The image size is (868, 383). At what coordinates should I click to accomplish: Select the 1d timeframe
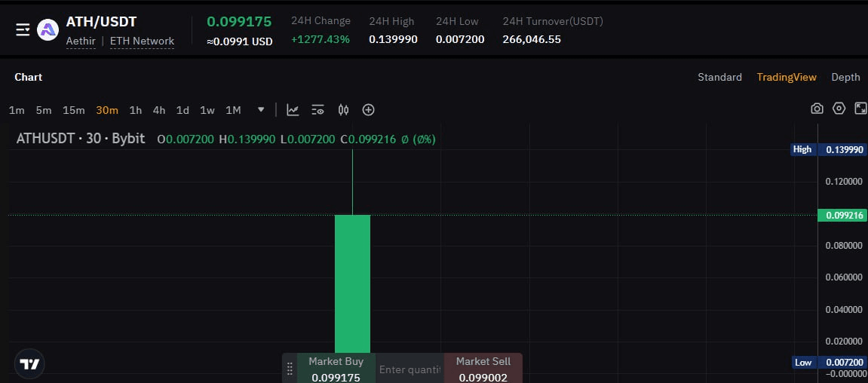point(182,110)
